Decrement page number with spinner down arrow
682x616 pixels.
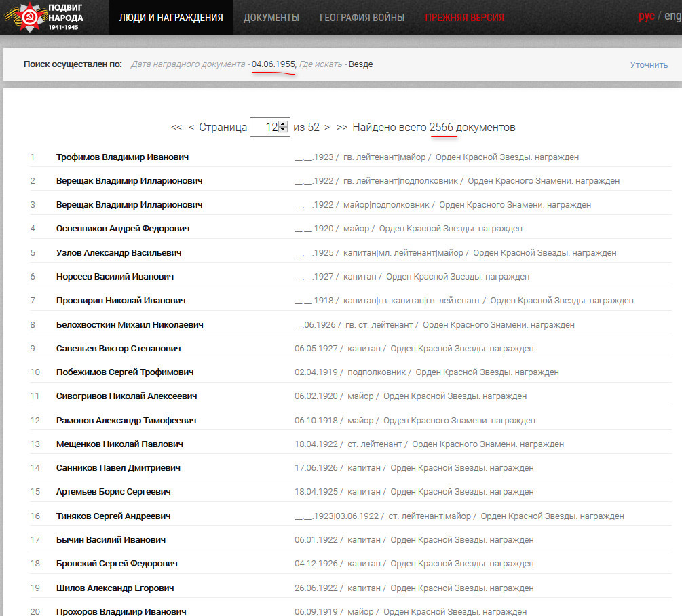(283, 130)
